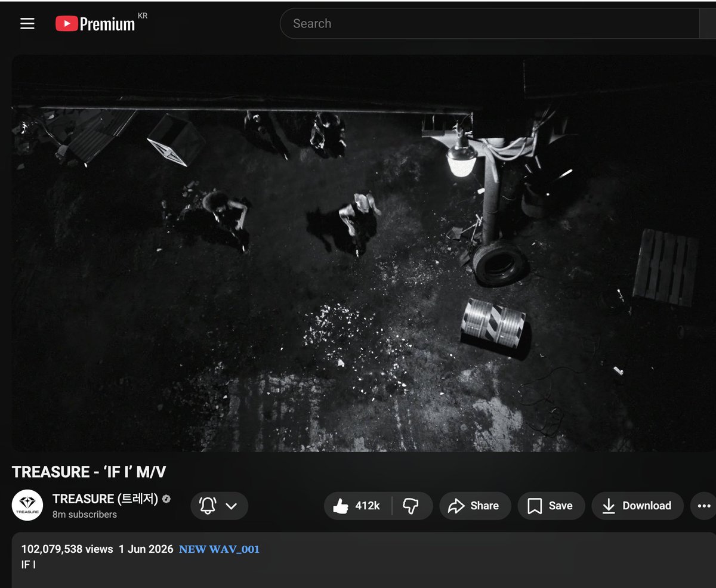The image size is (716, 588).
Task: Open TREASURE (트레저) channel name link
Action: click(105, 499)
